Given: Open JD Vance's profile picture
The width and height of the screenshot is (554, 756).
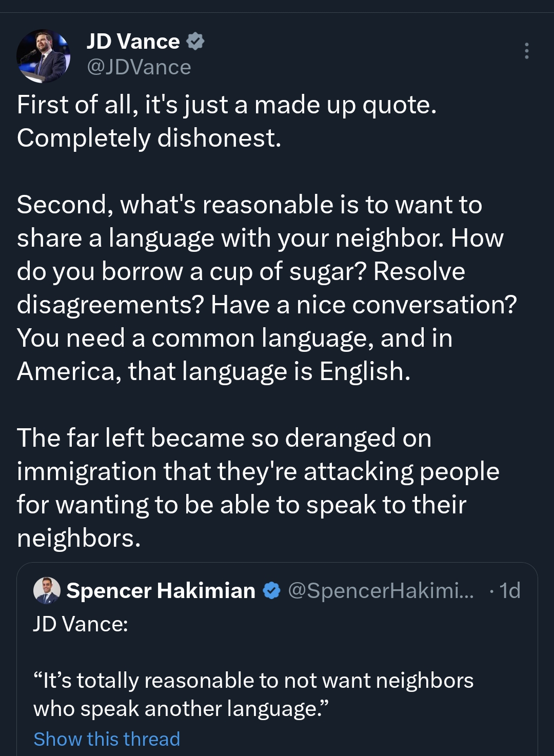Looking at the screenshot, I should [x=43, y=56].
